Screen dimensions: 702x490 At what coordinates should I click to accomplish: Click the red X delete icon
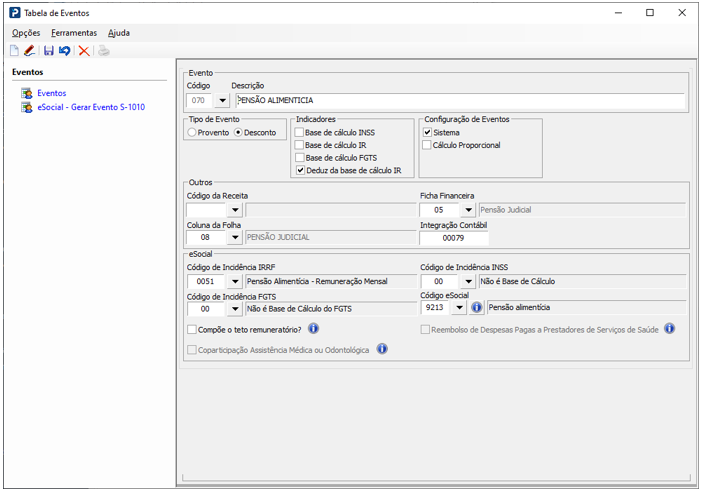pos(84,51)
